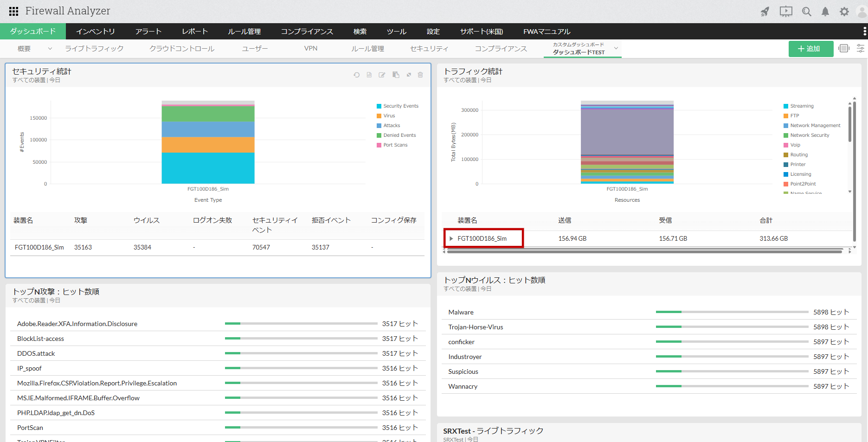Expand the FGT100D186_Sim row in traffic table
Image resolution: width=868 pixels, height=442 pixels.
451,238
